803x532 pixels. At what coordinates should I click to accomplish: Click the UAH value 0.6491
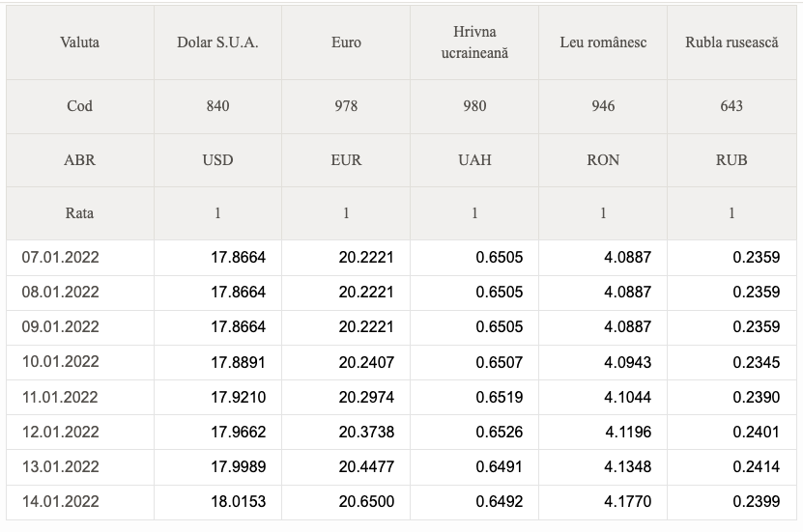pos(499,466)
